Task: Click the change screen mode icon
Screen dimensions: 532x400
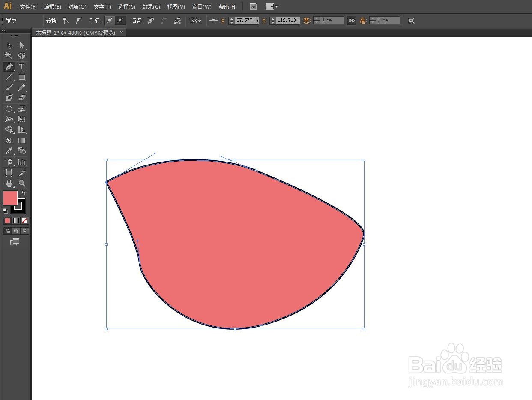Action: click(x=15, y=242)
